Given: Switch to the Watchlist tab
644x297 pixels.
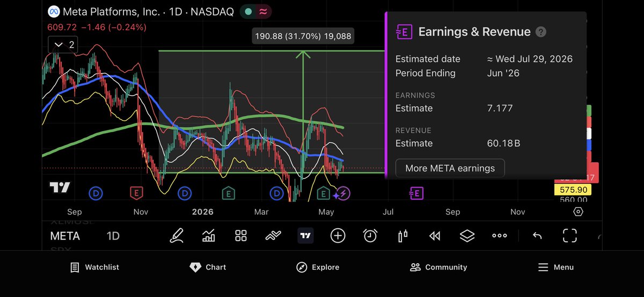Looking at the screenshot, I should pos(94,267).
